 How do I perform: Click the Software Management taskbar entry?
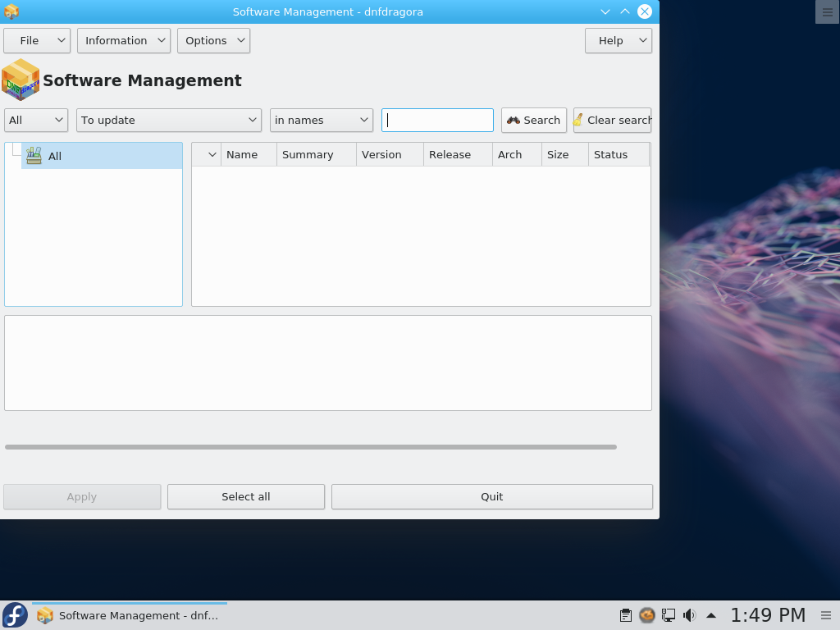pos(130,615)
